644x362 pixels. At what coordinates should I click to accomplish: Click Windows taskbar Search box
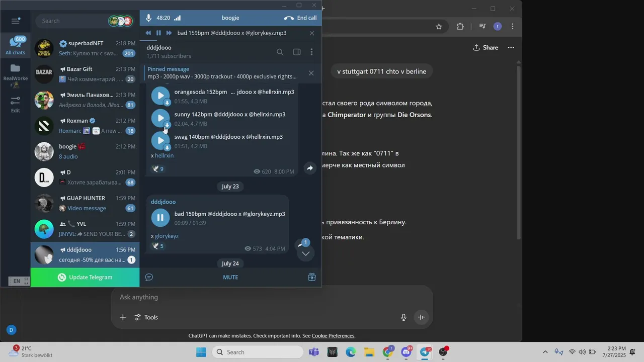point(257,352)
